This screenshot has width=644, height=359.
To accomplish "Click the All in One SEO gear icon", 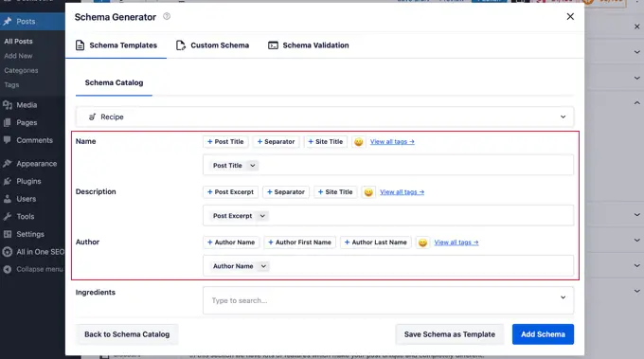I will pyautogui.click(x=7, y=252).
